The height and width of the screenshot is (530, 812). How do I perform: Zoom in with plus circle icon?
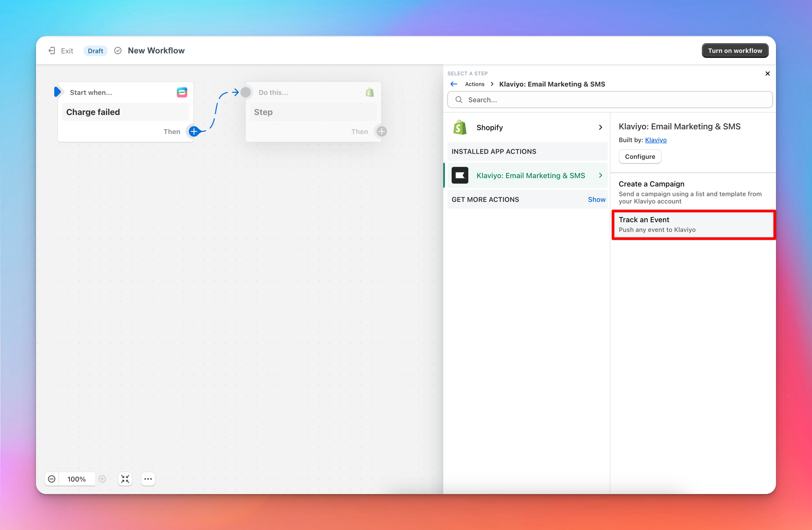pyautogui.click(x=102, y=479)
